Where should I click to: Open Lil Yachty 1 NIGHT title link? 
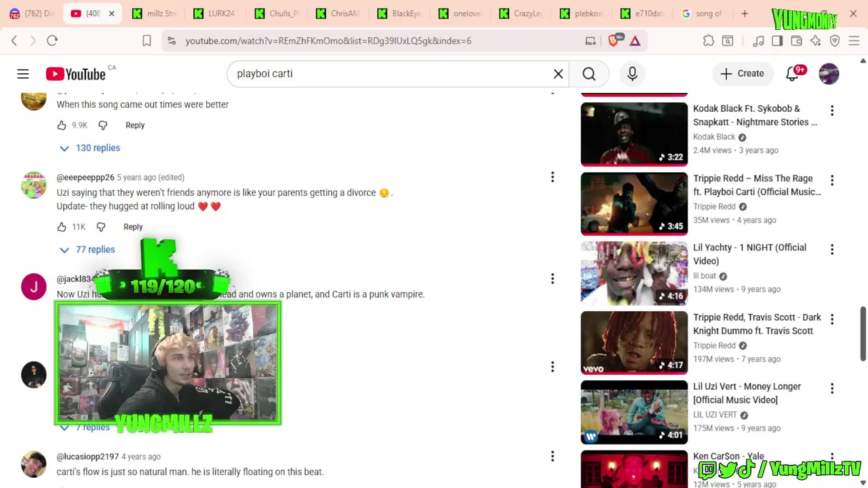click(x=749, y=254)
